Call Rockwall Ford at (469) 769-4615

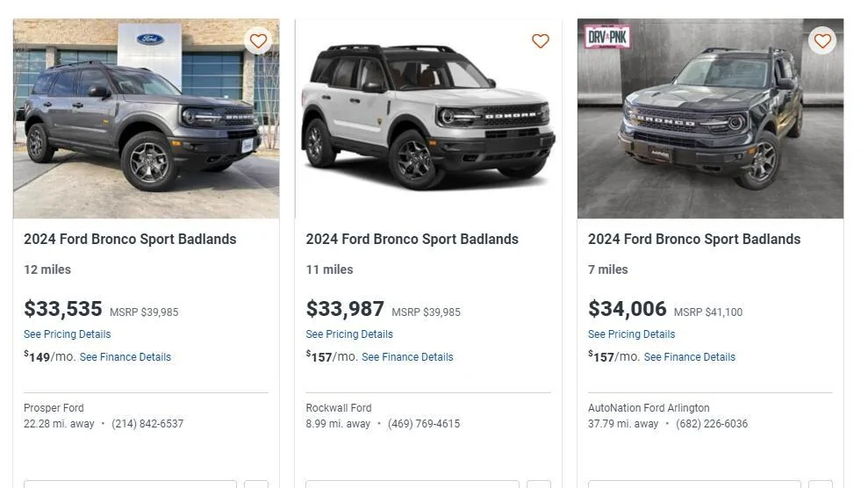(424, 424)
